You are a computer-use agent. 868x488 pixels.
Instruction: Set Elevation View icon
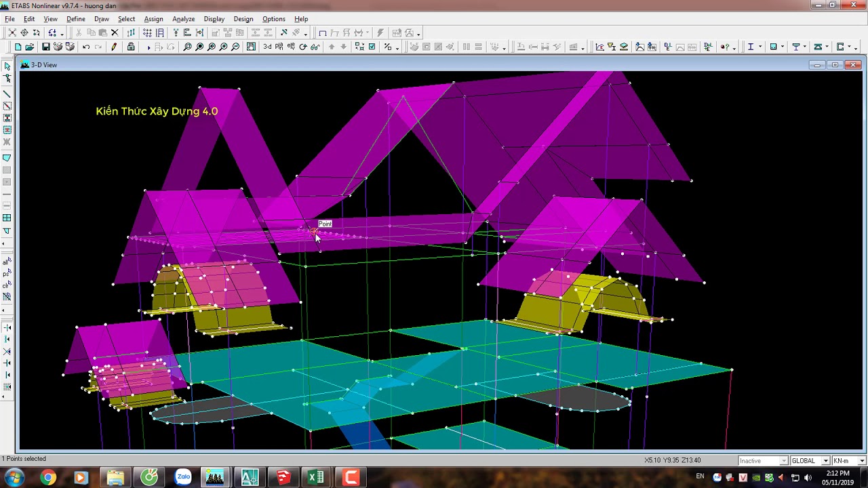291,47
